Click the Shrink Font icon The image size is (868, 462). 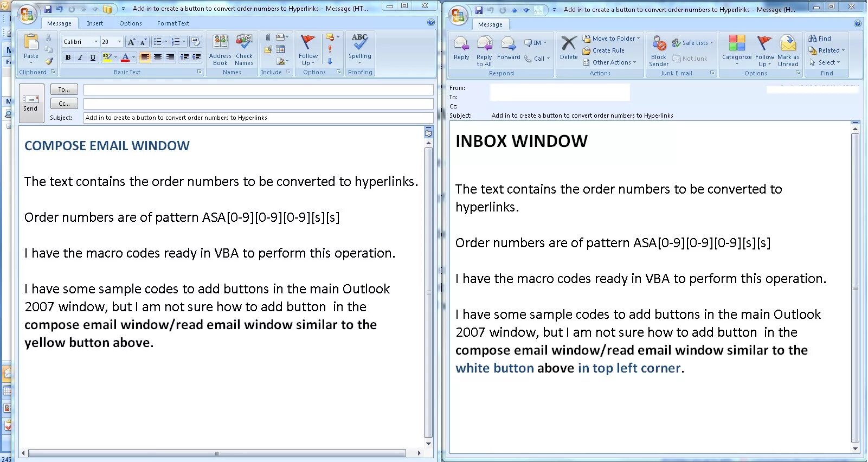[143, 42]
